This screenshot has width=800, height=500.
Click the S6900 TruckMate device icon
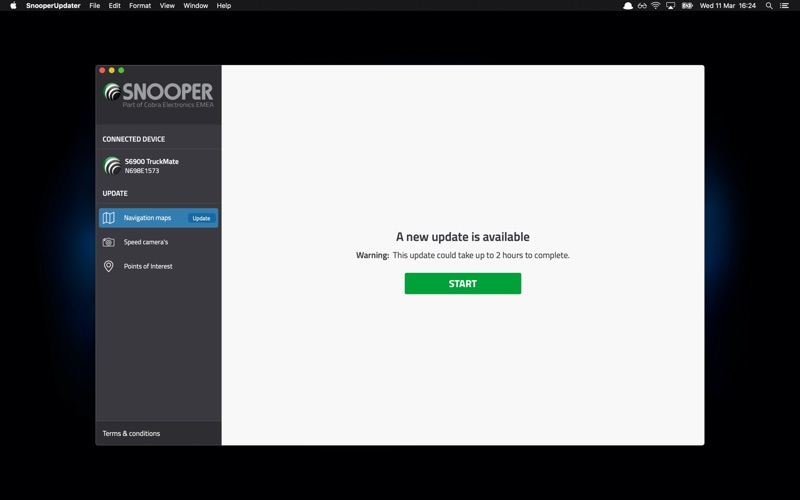pyautogui.click(x=112, y=166)
